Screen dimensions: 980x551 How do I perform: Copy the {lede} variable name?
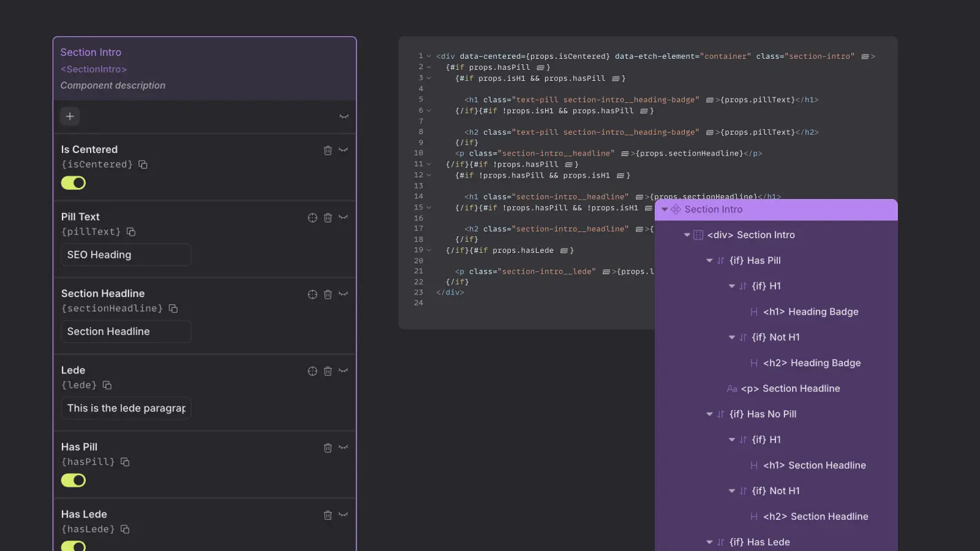(107, 385)
